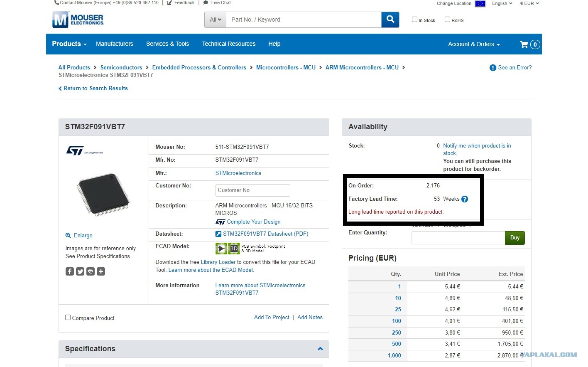This screenshot has height=367, width=588.
Task: Open the All category search dropdown
Action: 216,20
